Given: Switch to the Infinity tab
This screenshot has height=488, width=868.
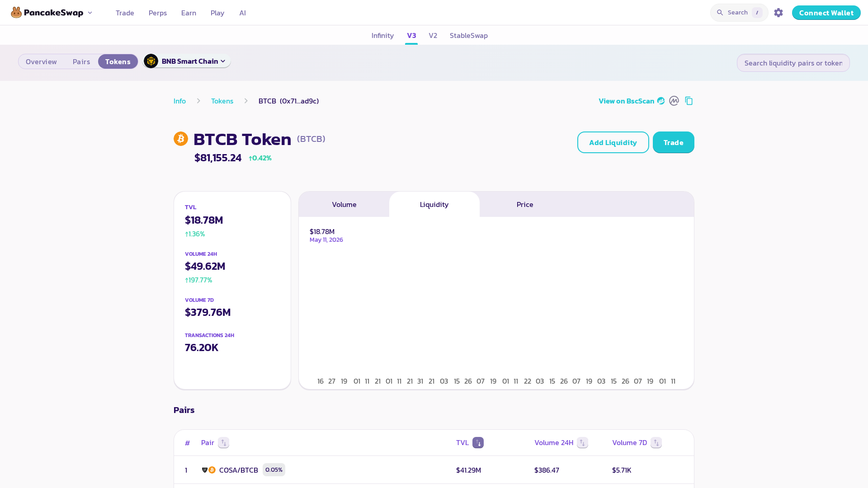Looking at the screenshot, I should pyautogui.click(x=382, y=35).
